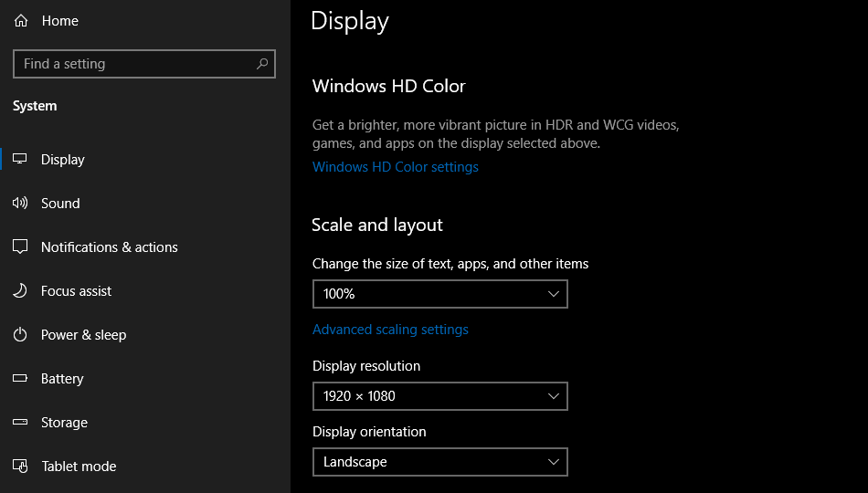
Task: Open Tablet mode settings
Action: pyautogui.click(x=79, y=467)
